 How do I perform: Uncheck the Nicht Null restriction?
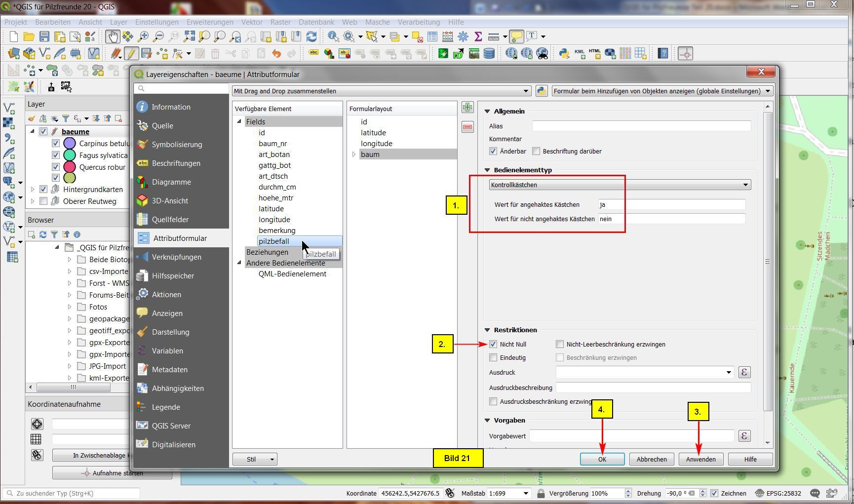(x=493, y=345)
